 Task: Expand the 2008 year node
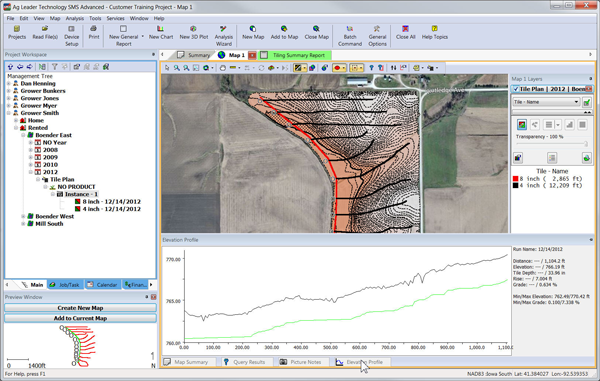(x=31, y=150)
